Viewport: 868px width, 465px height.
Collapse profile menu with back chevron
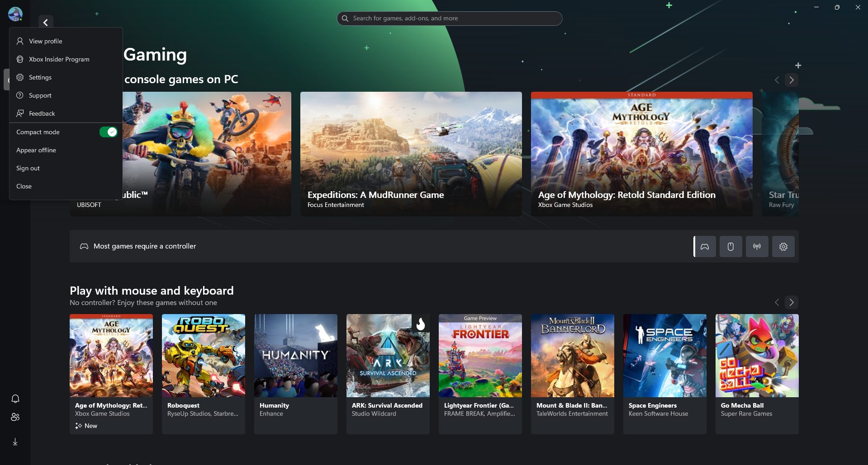point(45,22)
